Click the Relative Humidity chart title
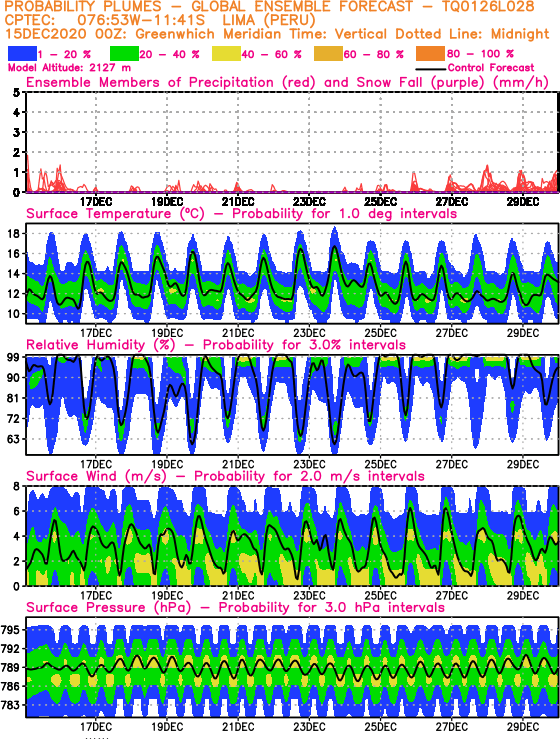The image size is (560, 739). [216, 345]
